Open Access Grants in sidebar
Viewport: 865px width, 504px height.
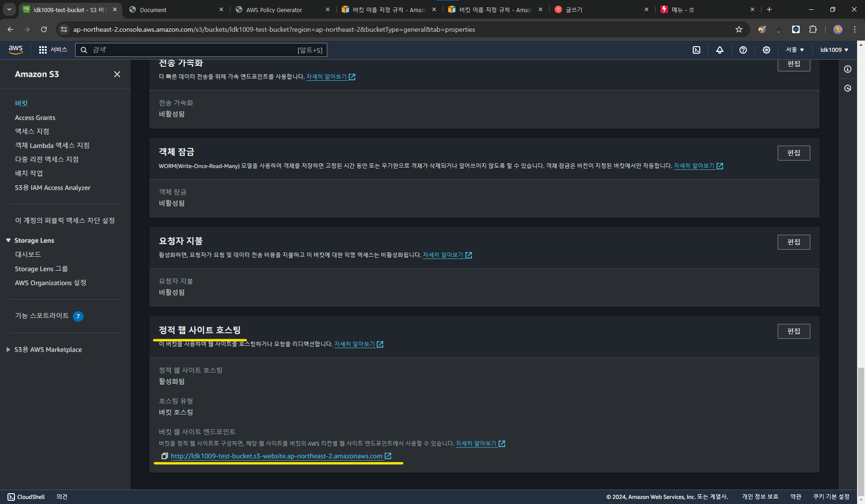click(35, 118)
